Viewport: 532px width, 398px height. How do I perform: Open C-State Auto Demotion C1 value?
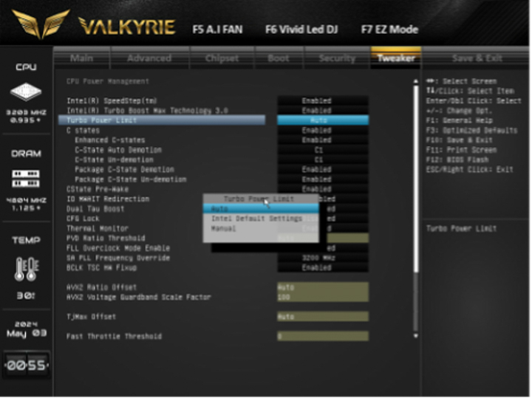click(323, 150)
